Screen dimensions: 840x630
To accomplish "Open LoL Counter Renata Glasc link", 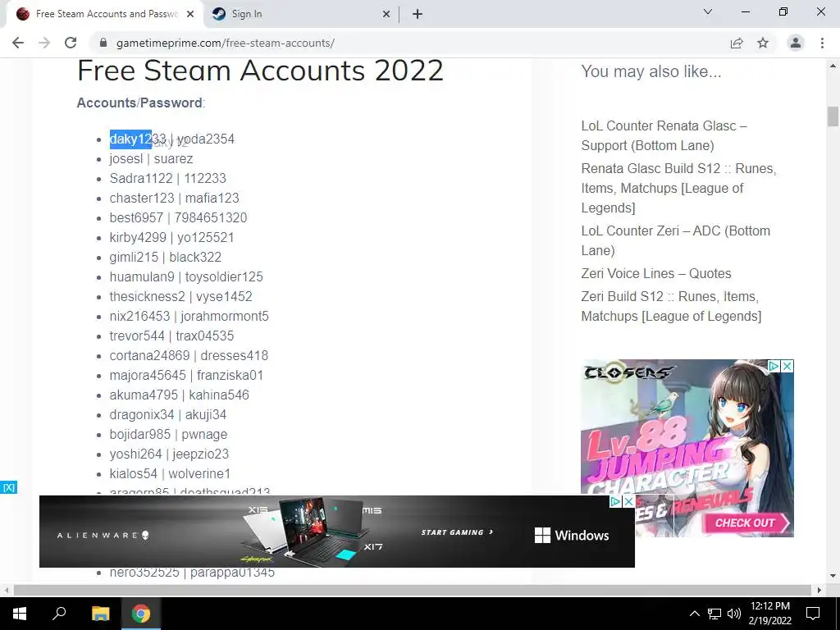I will (664, 135).
